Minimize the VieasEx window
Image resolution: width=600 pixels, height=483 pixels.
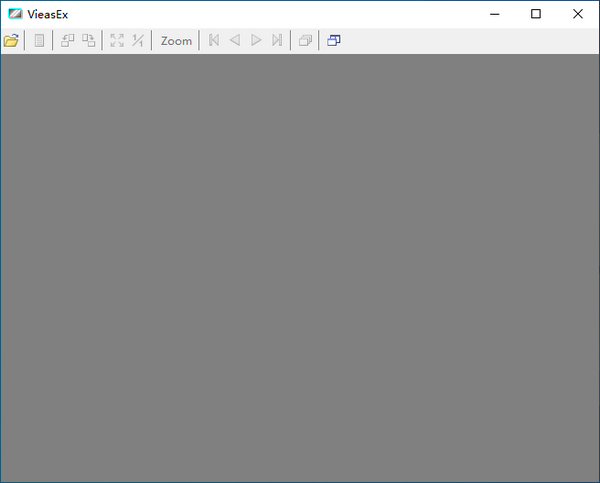click(495, 14)
